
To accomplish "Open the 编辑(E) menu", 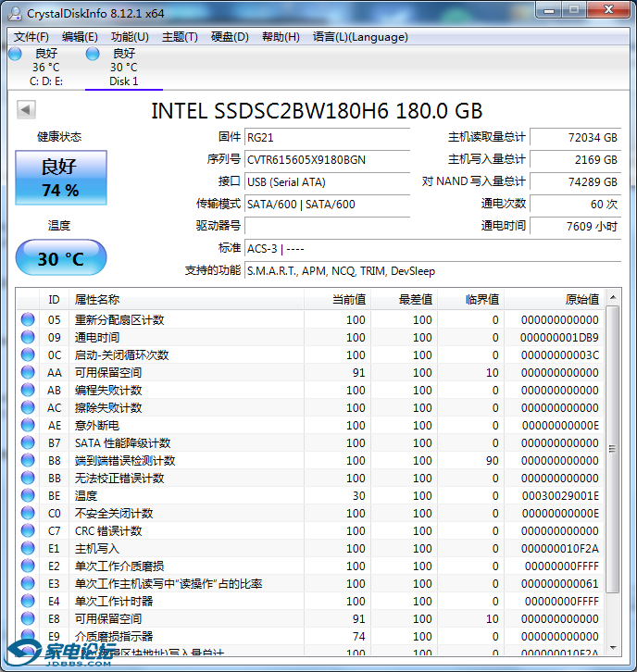I will [80, 37].
